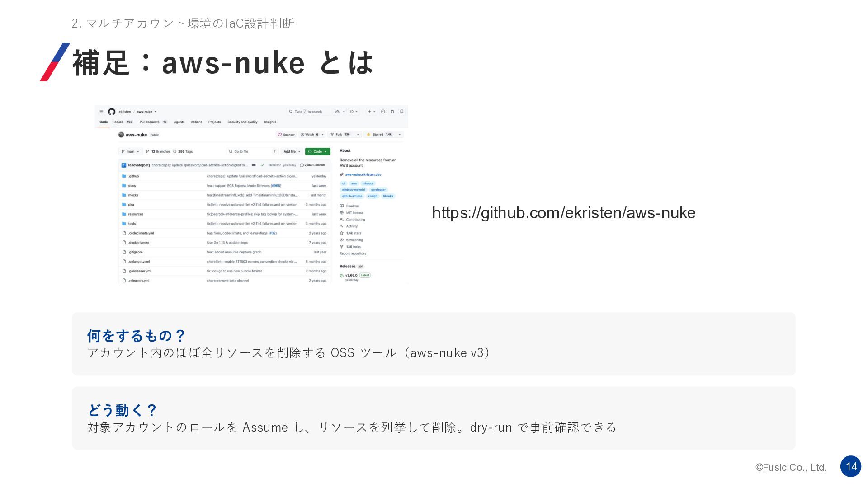The height and width of the screenshot is (488, 868).
Task: Open the Agents tab
Action: [x=179, y=122]
